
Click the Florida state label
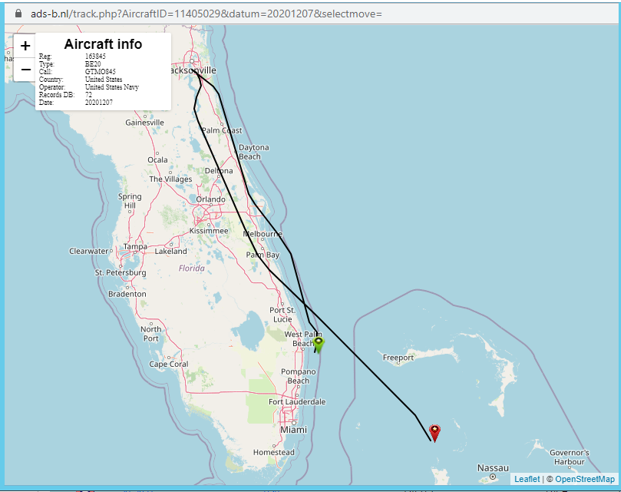click(x=192, y=268)
